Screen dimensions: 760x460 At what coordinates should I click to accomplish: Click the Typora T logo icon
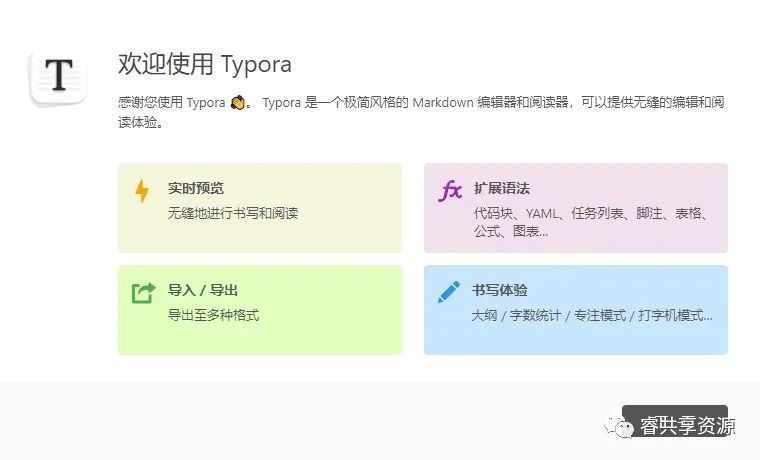pos(59,76)
